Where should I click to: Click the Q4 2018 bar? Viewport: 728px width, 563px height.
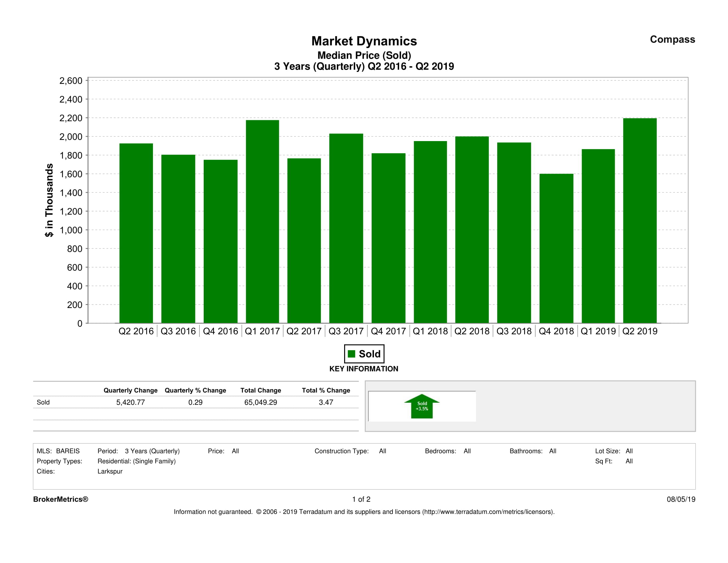click(556, 248)
